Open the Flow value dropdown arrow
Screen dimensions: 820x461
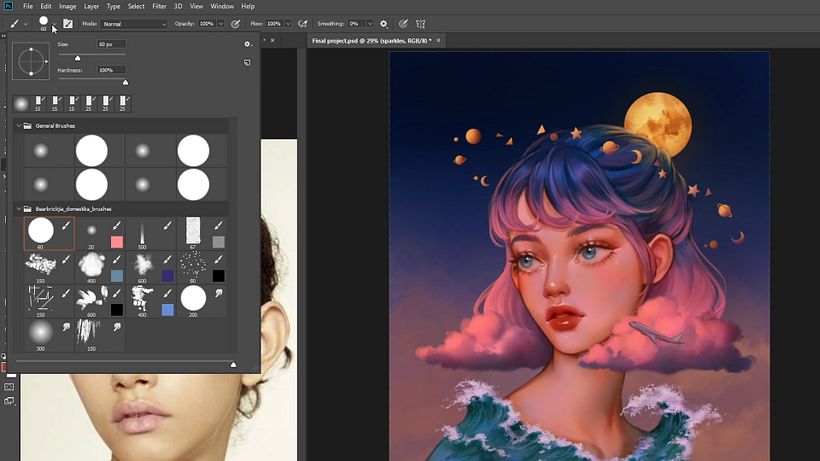coord(288,24)
